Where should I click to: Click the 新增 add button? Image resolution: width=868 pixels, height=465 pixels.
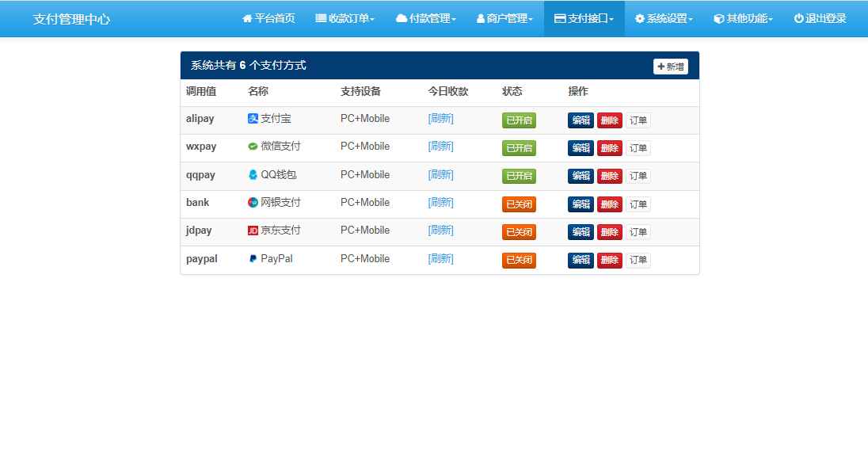(x=670, y=66)
